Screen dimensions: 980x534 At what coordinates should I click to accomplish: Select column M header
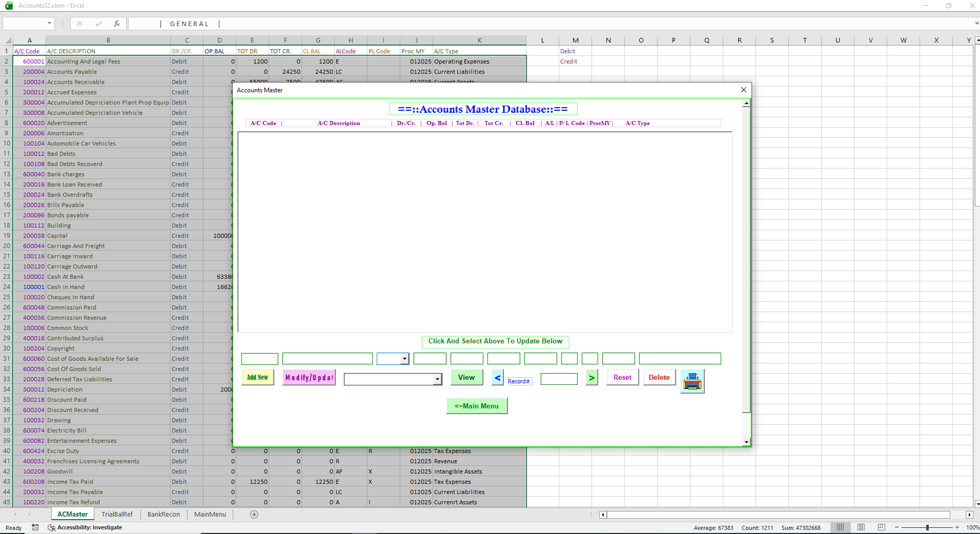[x=575, y=40]
